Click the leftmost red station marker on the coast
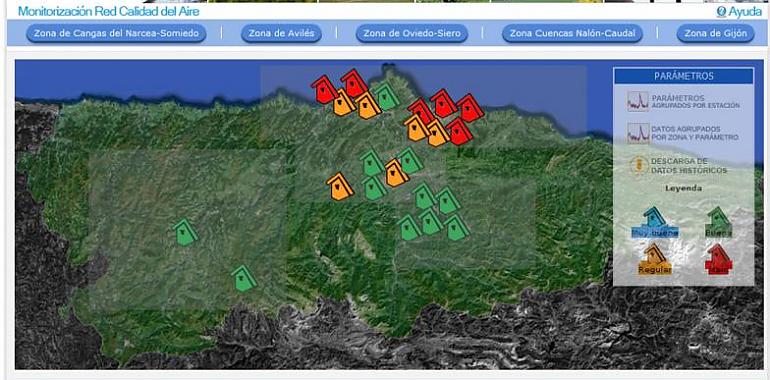 coord(324,89)
